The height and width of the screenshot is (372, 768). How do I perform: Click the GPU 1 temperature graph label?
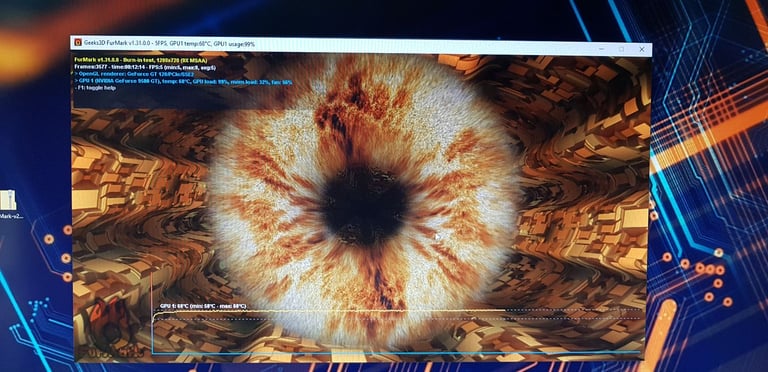point(203,306)
